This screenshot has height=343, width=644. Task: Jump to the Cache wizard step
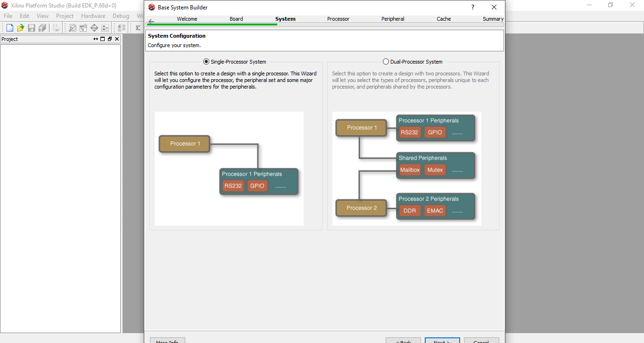coord(444,19)
